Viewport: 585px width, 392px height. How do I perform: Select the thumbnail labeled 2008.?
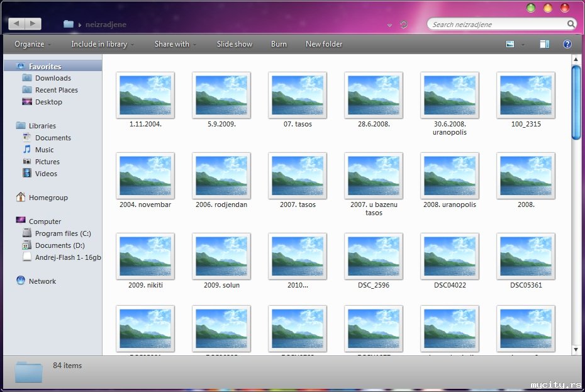click(x=526, y=176)
